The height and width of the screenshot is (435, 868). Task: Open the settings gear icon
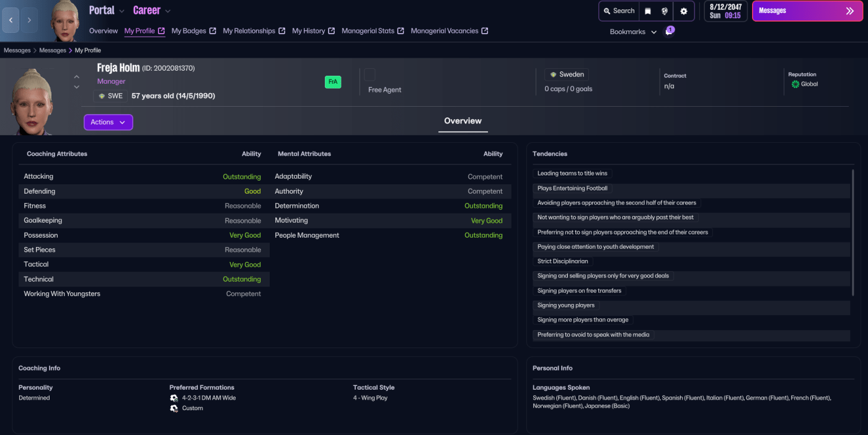[x=684, y=11]
